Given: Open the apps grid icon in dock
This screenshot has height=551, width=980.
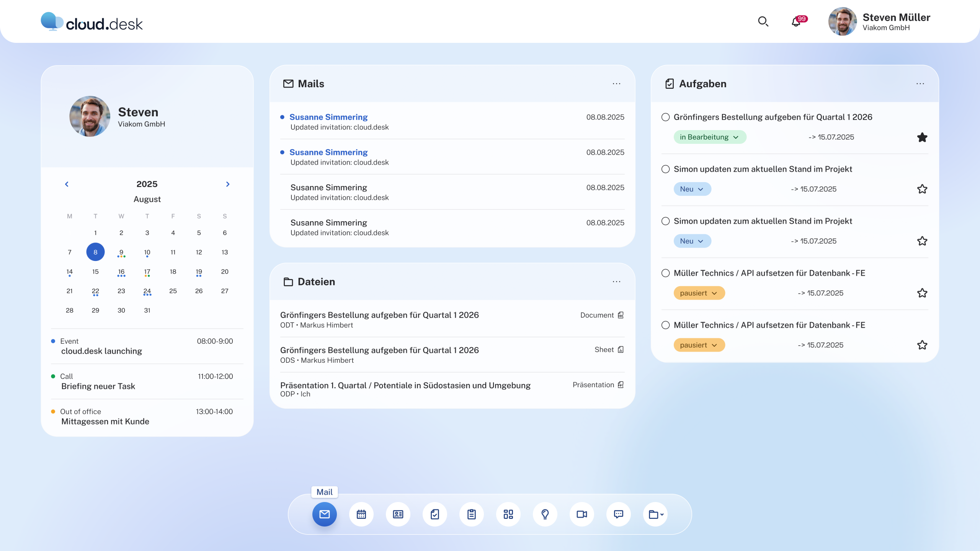Looking at the screenshot, I should [x=508, y=514].
